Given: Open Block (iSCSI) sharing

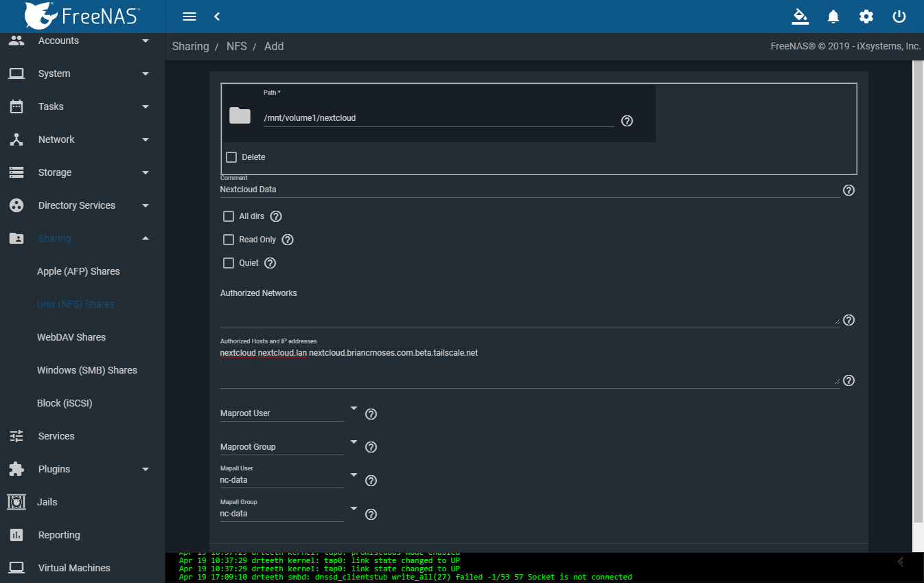Looking at the screenshot, I should click(x=65, y=403).
